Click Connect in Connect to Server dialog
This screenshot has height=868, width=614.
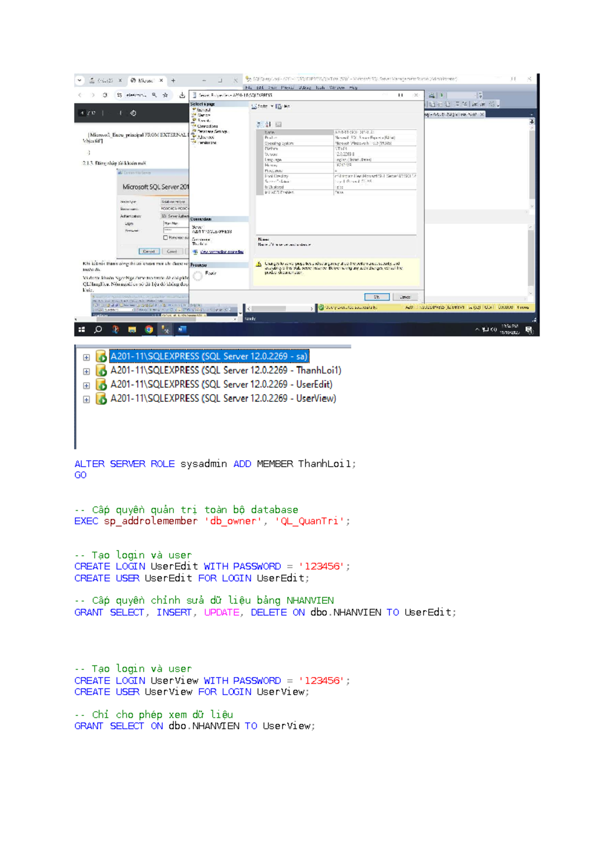[x=149, y=251]
